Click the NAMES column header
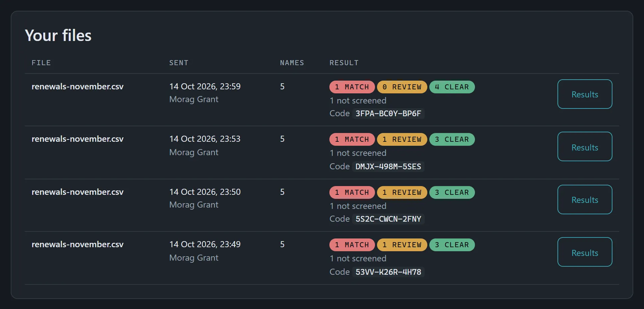 292,63
